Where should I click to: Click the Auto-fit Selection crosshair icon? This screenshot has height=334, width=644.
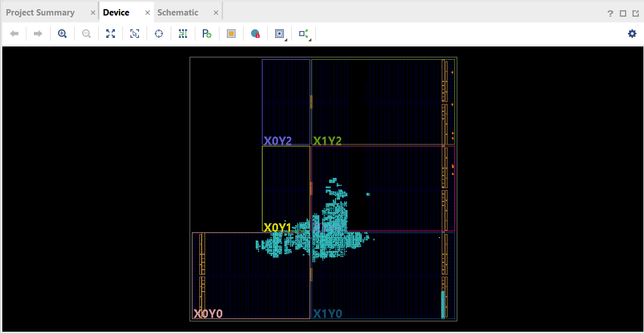(159, 34)
